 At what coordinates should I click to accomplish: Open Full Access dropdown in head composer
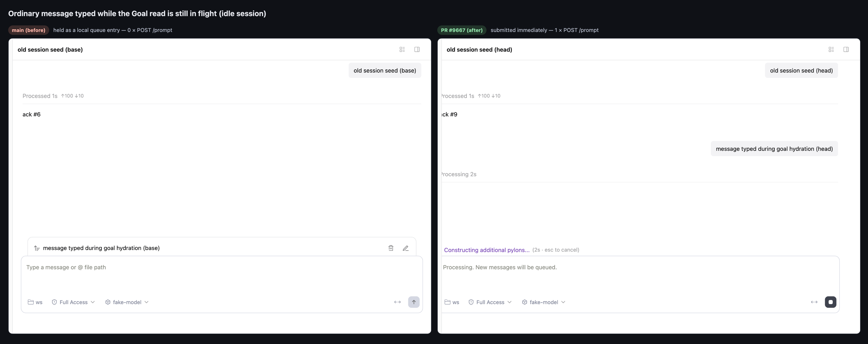(x=490, y=302)
